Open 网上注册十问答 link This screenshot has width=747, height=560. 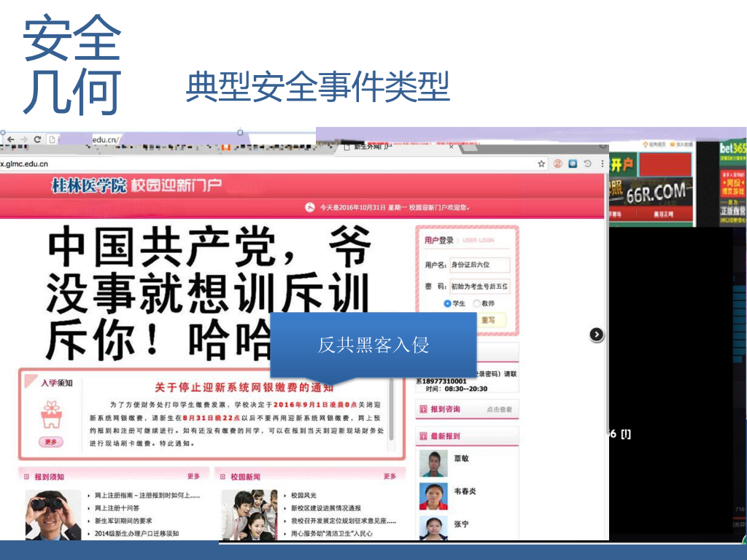(x=117, y=508)
